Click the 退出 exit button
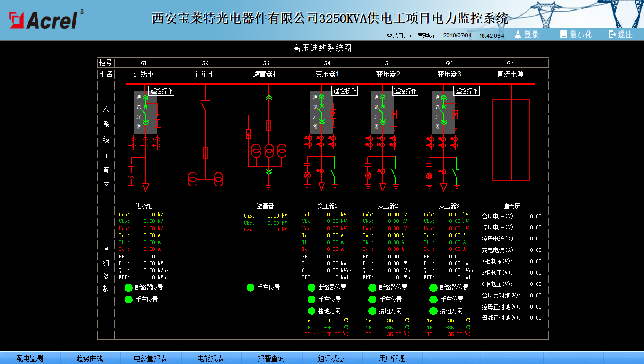The image size is (644, 364). point(621,35)
